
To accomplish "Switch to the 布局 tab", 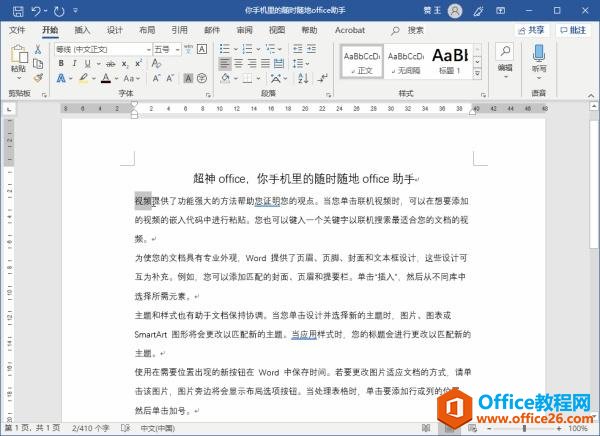I will (147, 30).
